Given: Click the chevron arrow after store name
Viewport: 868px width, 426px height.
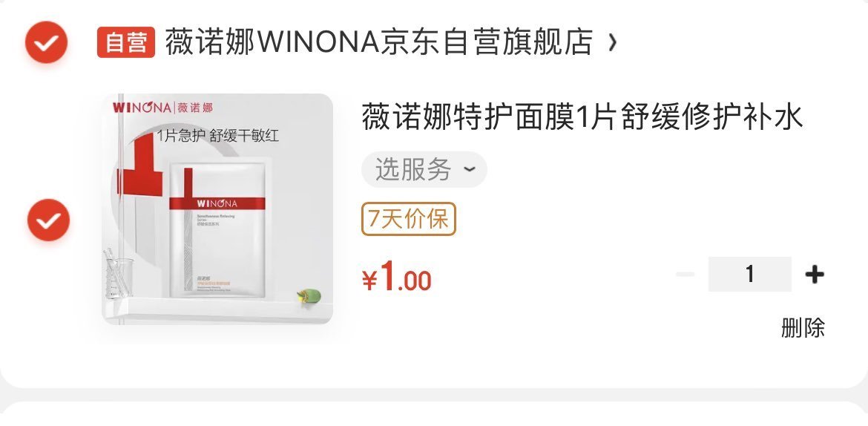Looking at the screenshot, I should click(612, 42).
